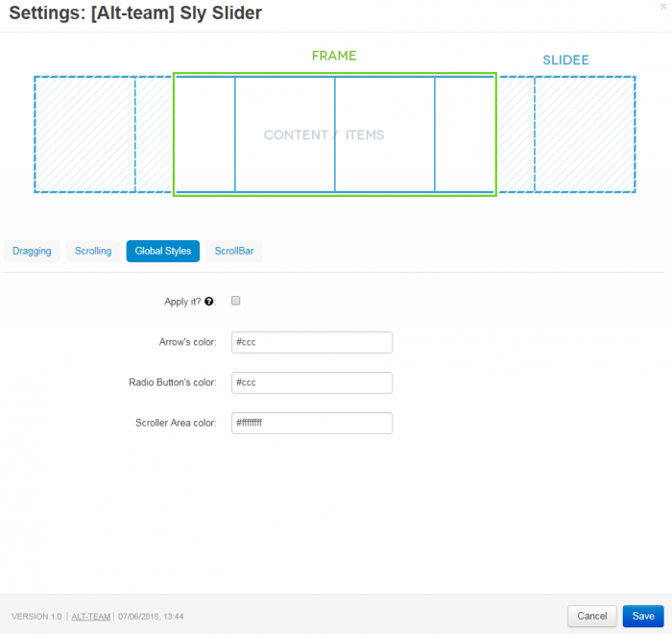This screenshot has height=634, width=672.
Task: Open the Dragging tab
Action: 32,251
